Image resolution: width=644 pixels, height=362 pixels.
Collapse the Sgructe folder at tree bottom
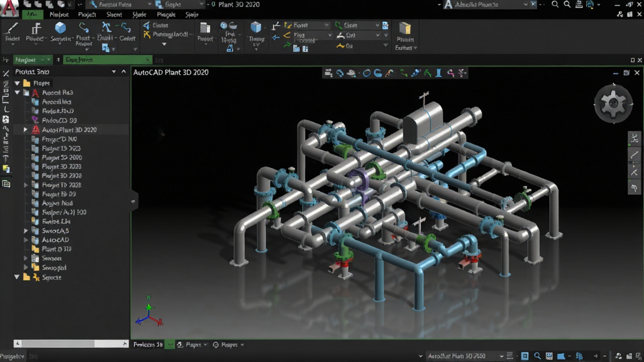(17, 277)
